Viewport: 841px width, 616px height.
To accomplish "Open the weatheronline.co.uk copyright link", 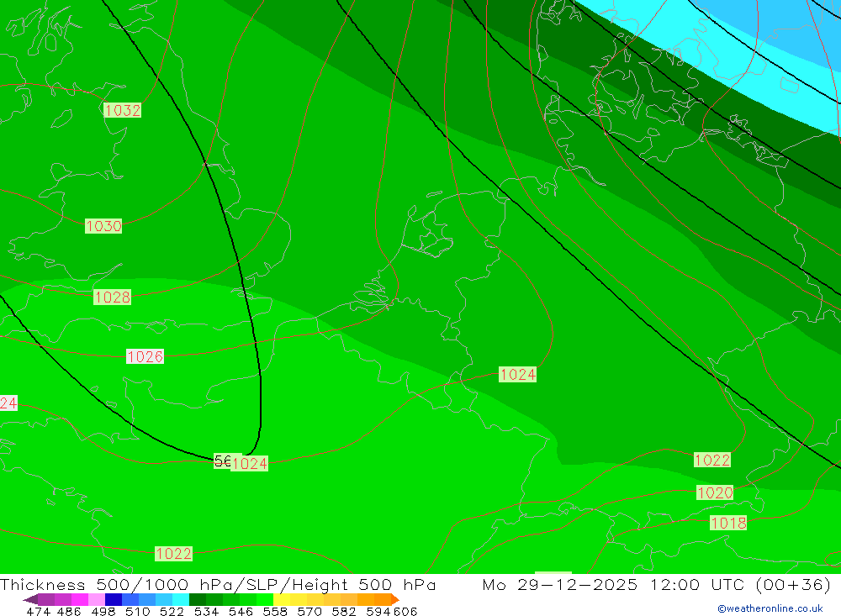I will pyautogui.click(x=770, y=608).
